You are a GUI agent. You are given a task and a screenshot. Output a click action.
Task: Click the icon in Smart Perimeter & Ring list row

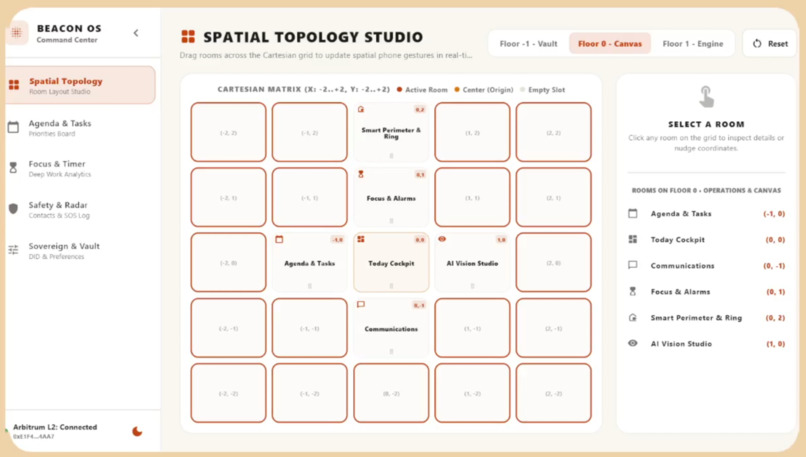coord(633,318)
